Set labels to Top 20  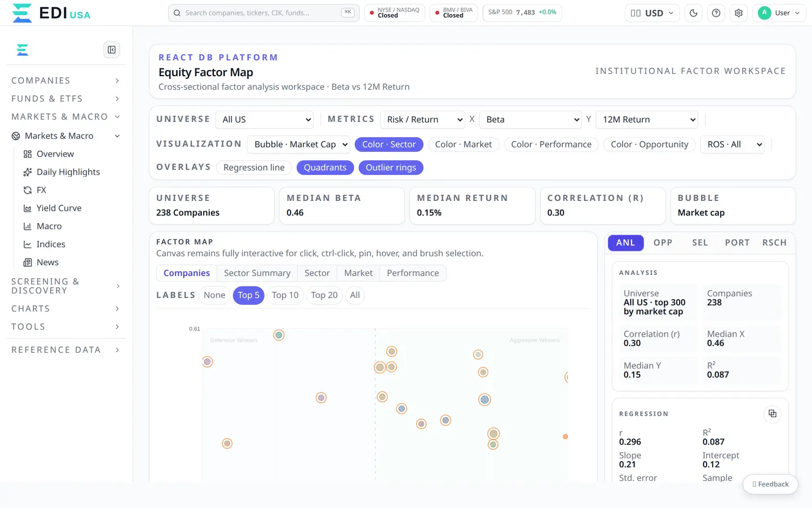click(x=324, y=295)
